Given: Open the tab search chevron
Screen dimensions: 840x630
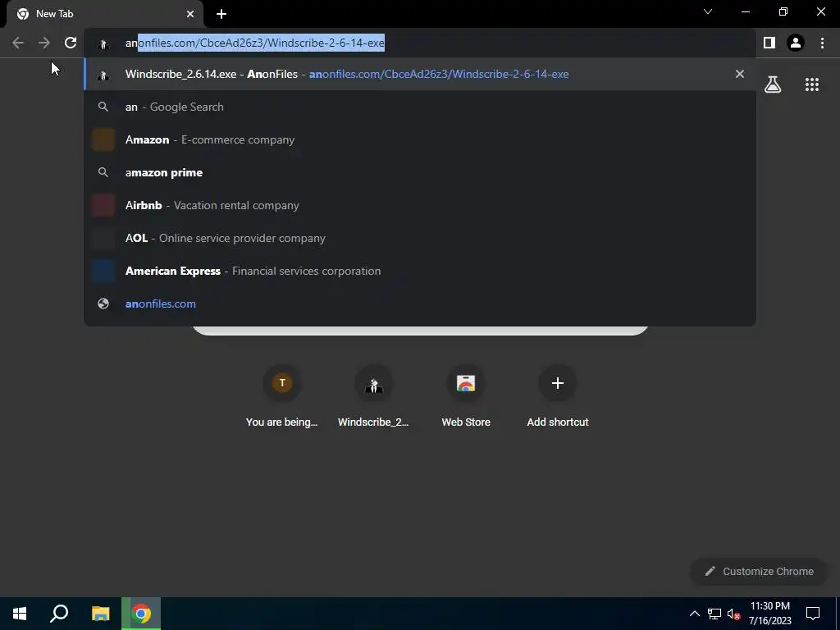Looking at the screenshot, I should point(708,11).
